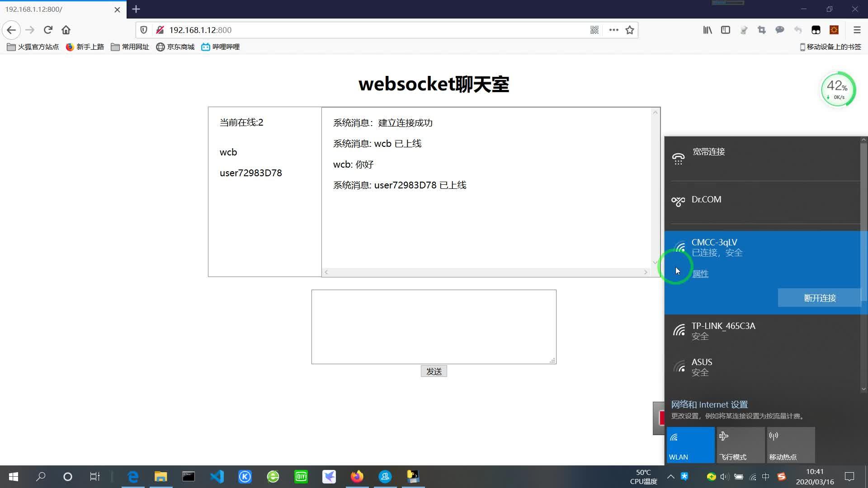Enable 飞行模式 (airplane mode)
The height and width of the screenshot is (488, 868).
(x=740, y=445)
